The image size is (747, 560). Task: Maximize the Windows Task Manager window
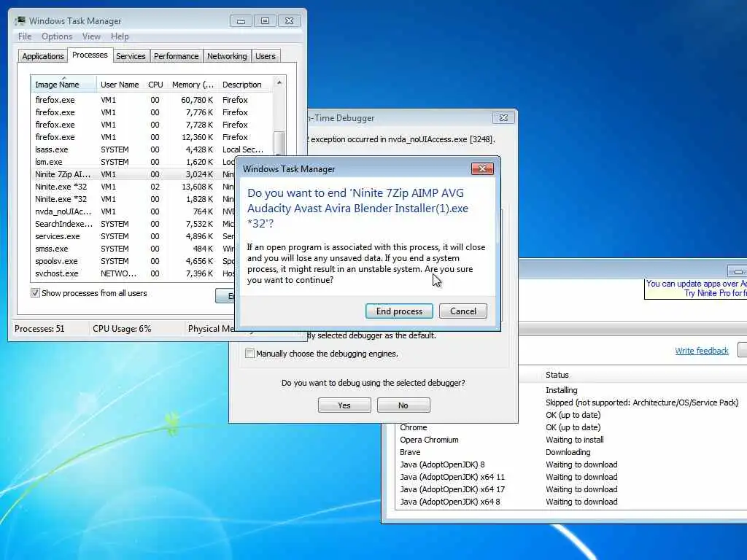[x=265, y=21]
